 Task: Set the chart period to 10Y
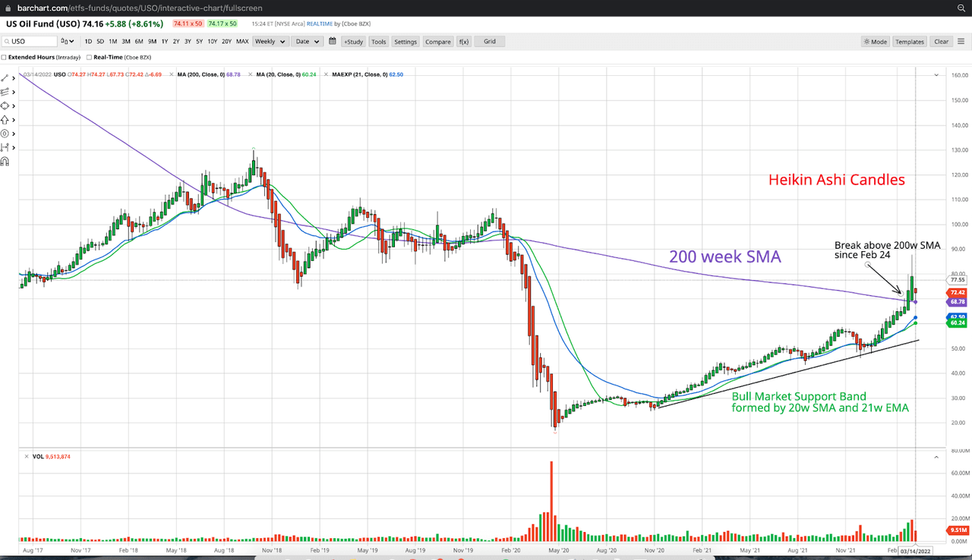[x=212, y=42]
